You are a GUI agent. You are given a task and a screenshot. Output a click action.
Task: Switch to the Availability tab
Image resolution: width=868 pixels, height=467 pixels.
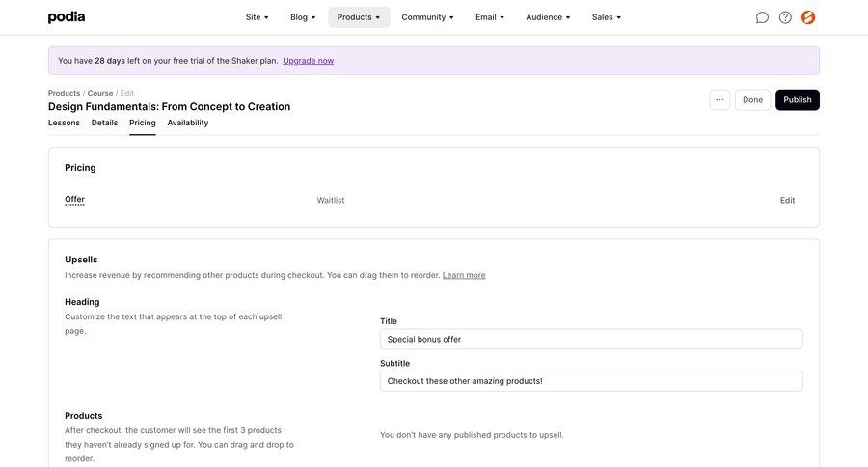point(188,123)
